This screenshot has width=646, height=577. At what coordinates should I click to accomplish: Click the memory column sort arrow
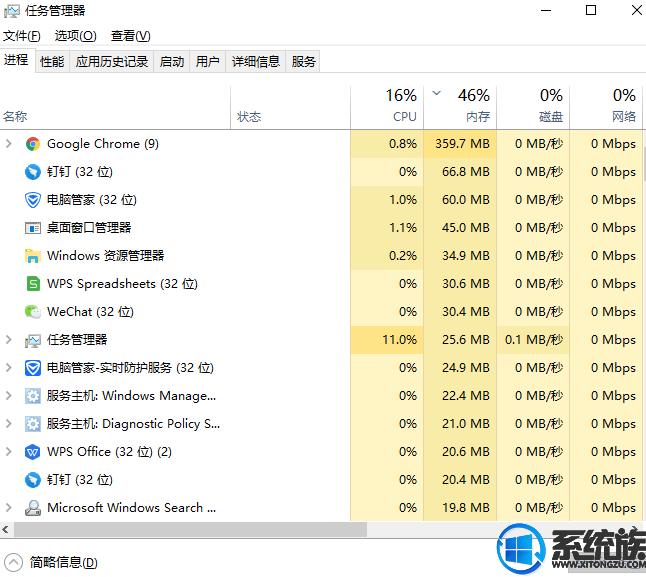click(x=436, y=93)
